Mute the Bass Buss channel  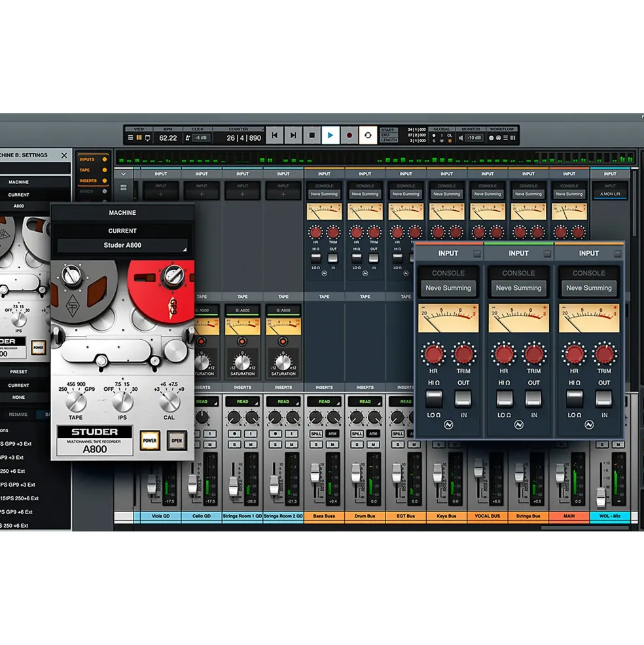click(x=332, y=445)
